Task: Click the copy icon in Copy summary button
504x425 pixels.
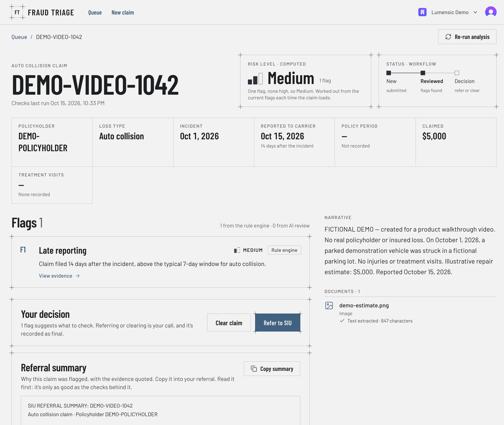Action: click(x=254, y=369)
